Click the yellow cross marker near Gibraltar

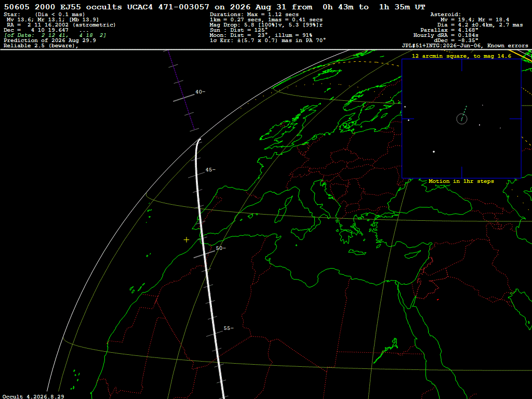(x=187, y=240)
